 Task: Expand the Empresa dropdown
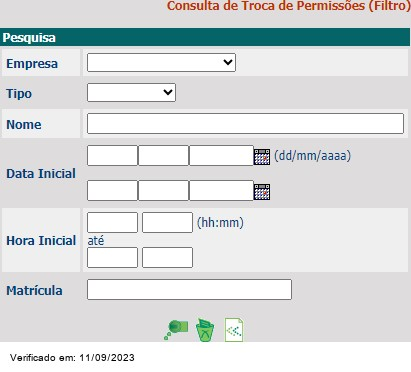tap(161, 62)
